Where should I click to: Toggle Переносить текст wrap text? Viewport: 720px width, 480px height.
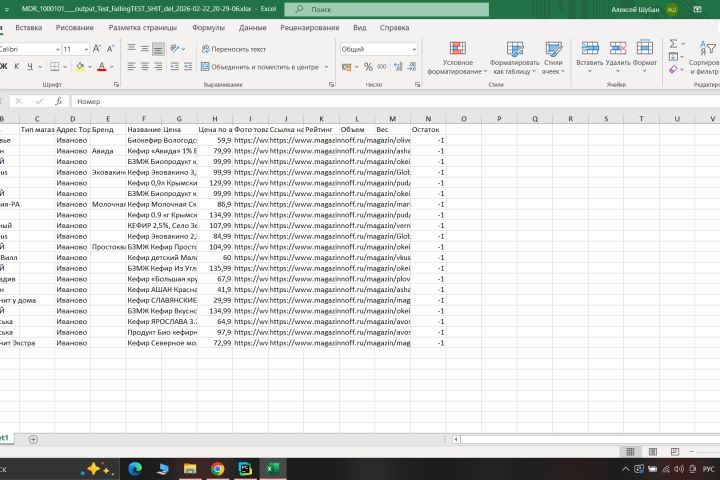234,49
